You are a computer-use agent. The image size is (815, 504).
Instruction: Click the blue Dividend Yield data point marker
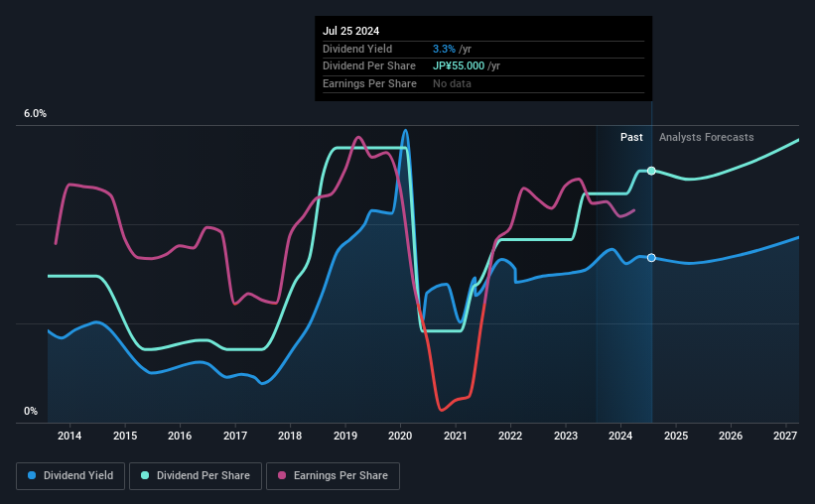point(651,258)
